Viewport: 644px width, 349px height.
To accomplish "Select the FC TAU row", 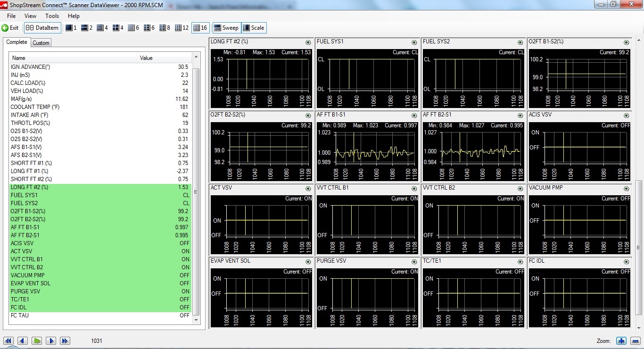I will coord(100,316).
